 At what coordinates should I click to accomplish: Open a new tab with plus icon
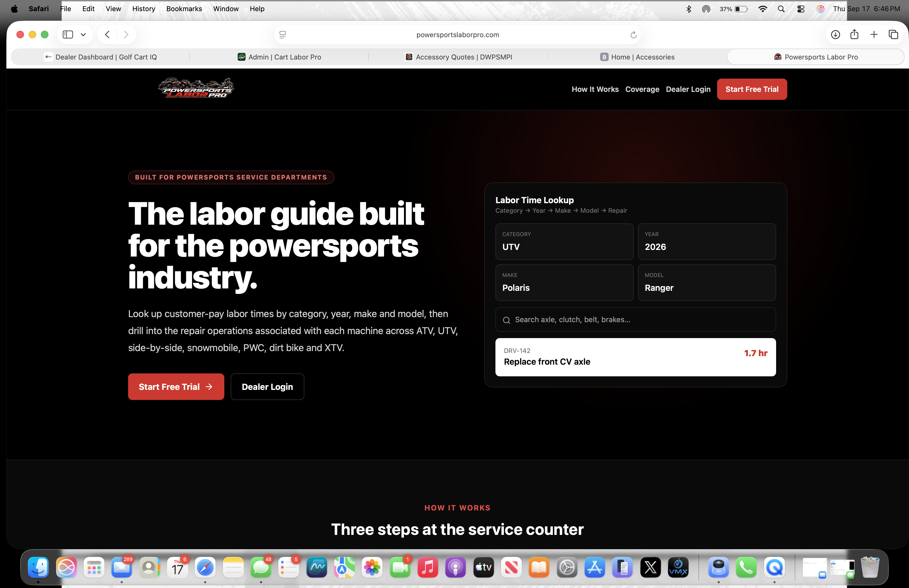874,35
